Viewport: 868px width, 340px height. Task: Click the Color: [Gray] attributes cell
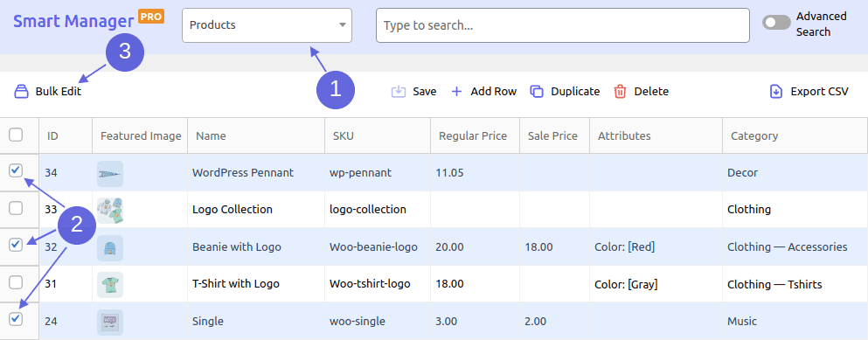click(x=656, y=284)
